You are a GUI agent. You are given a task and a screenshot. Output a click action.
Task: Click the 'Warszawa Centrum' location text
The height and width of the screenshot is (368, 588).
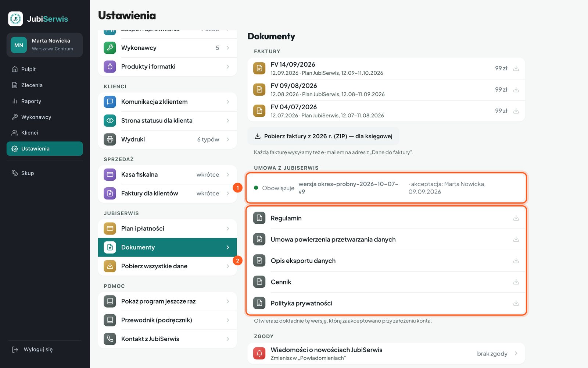pyautogui.click(x=52, y=49)
